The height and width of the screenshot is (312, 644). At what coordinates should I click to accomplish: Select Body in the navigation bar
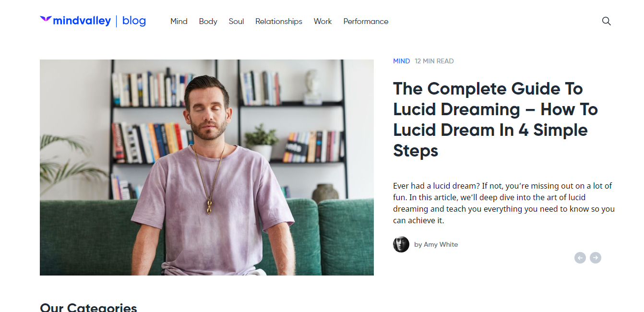pyautogui.click(x=208, y=21)
